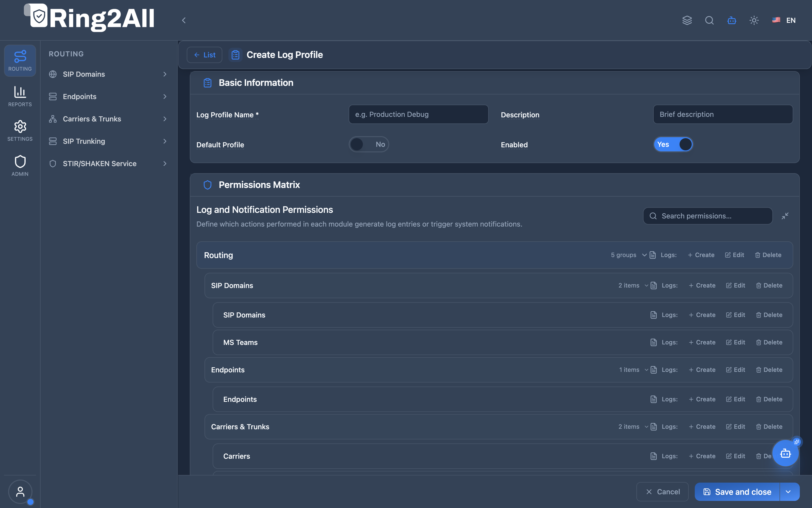Click the floating chatbot button
This screenshot has width=812, height=508.
(785, 453)
